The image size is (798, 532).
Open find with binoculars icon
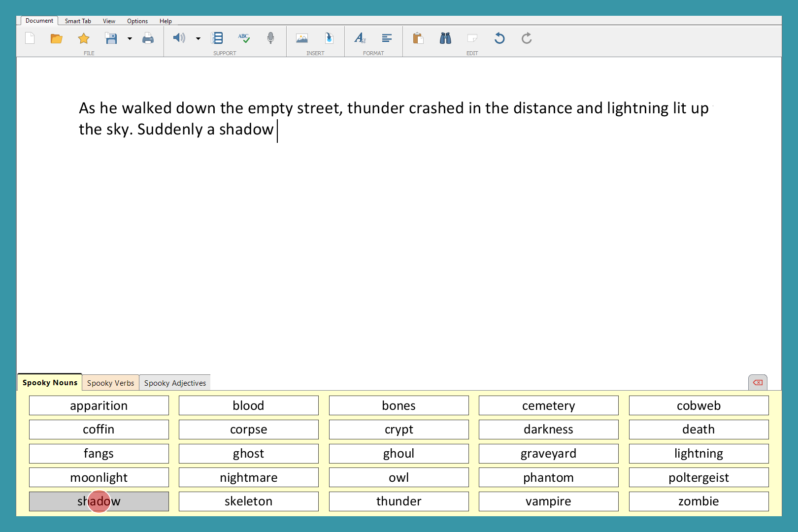(445, 38)
